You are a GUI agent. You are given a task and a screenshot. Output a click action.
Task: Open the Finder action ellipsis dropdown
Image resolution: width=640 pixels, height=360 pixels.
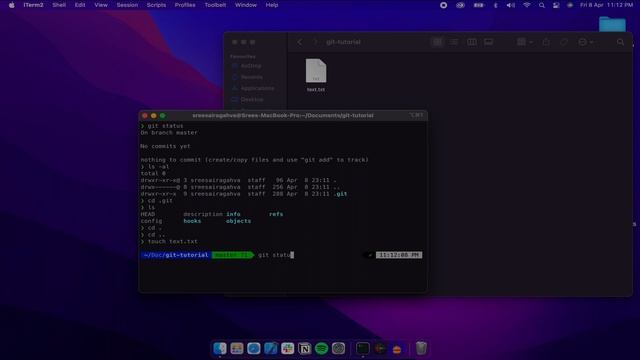pos(586,42)
